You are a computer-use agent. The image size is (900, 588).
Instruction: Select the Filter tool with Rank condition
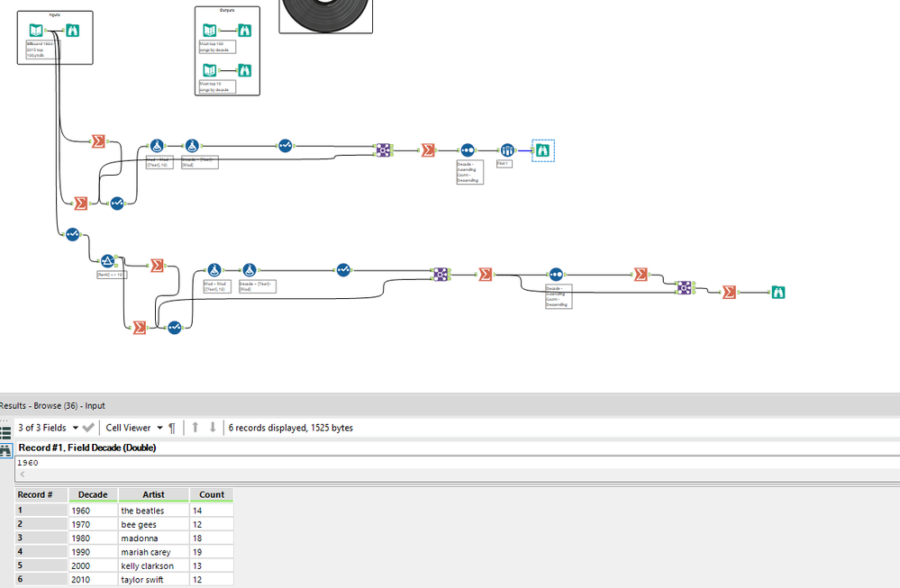coord(107,262)
